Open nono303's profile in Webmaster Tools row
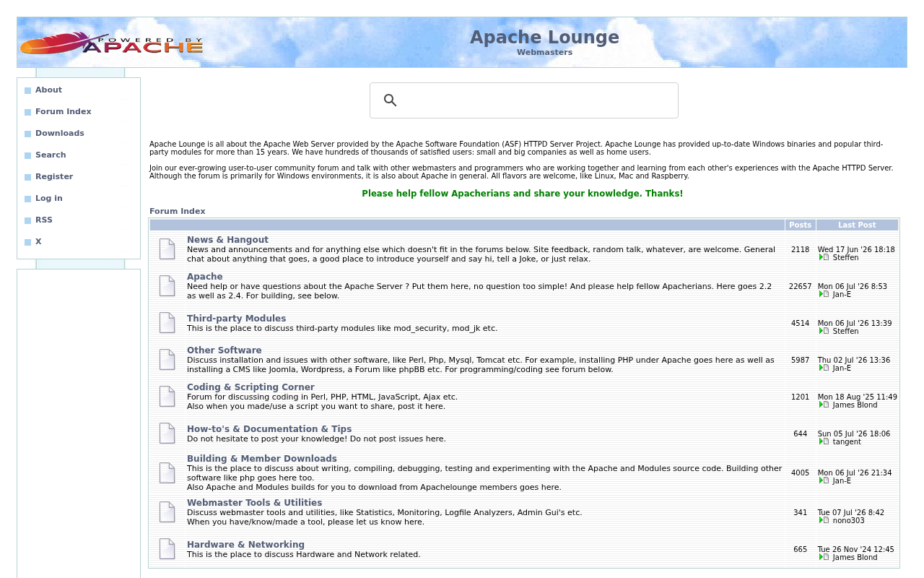 (x=848, y=521)
